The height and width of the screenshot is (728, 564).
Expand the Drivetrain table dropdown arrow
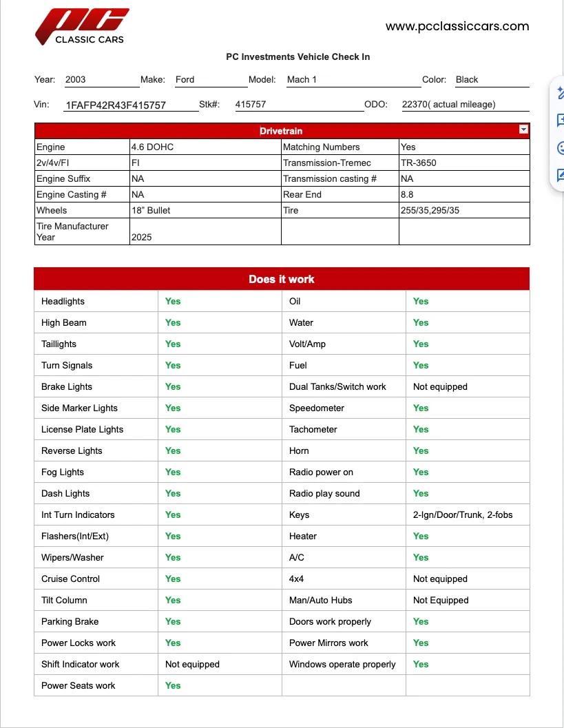click(523, 129)
